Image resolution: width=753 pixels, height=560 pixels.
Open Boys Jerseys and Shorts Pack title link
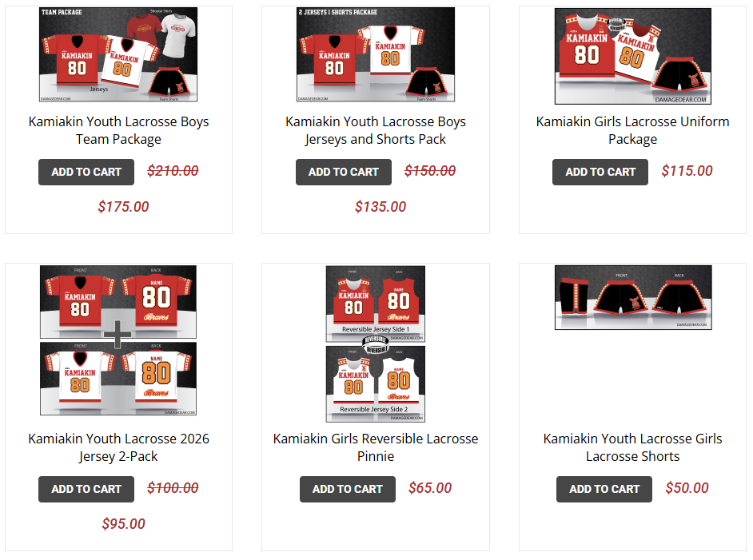tap(376, 130)
